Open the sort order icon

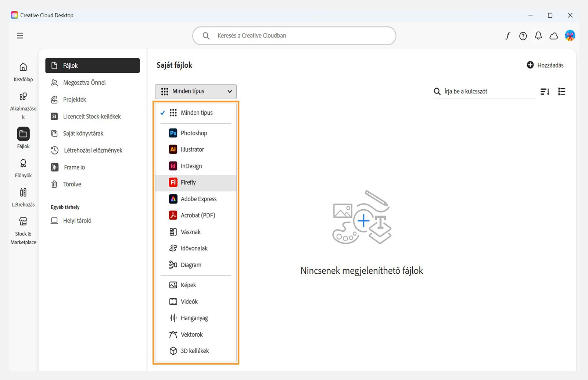click(x=545, y=92)
